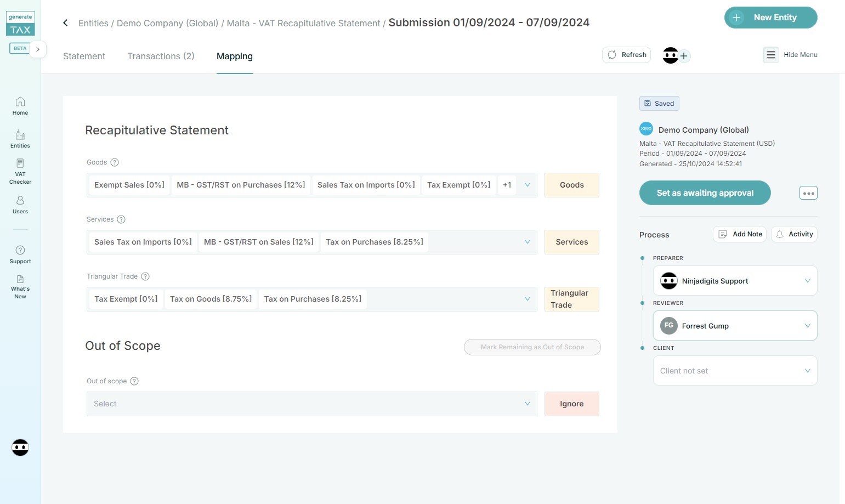Click the Services category label box
The height and width of the screenshot is (504, 845).
click(571, 242)
